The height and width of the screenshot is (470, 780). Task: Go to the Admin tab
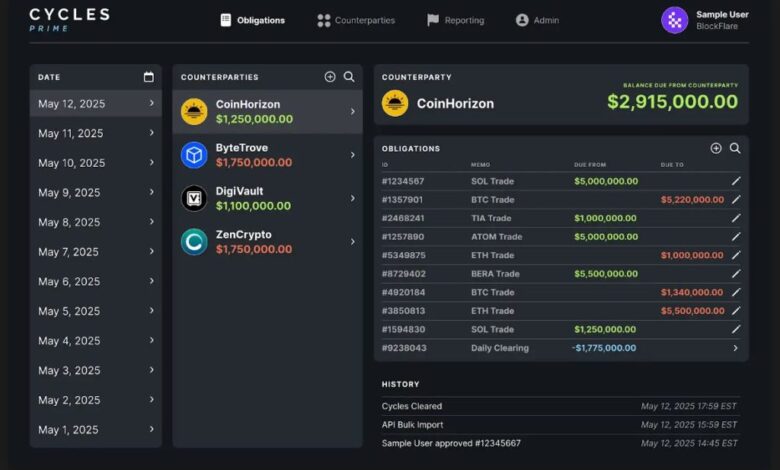(537, 20)
